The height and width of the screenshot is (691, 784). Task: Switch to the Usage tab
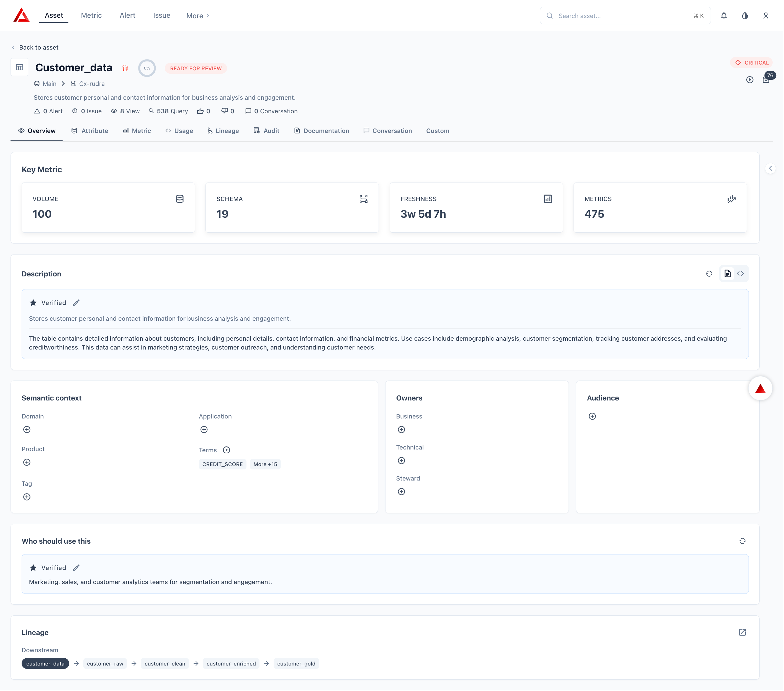[x=179, y=131]
